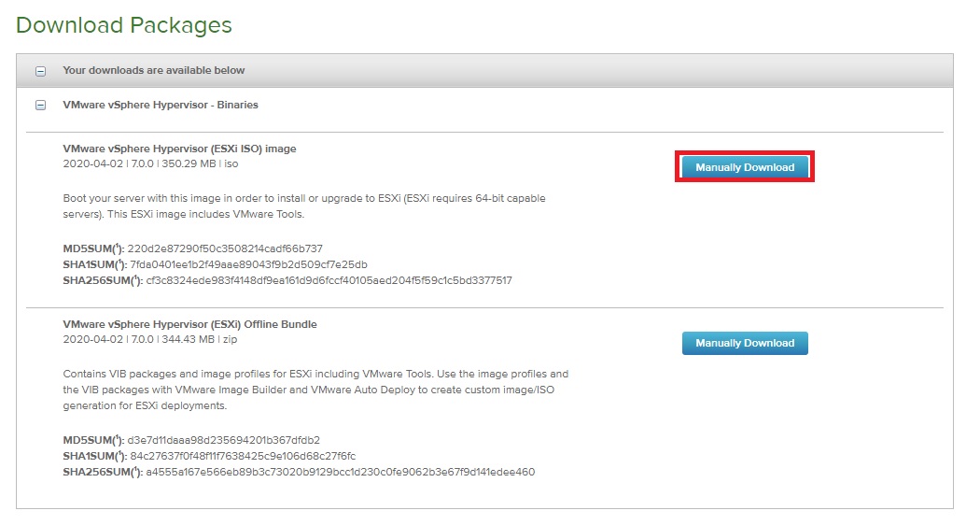Click the '2020-04-02 | 7.0.0 | 344.43 MB | zip' line
Screen dimensions: 980x525
(150, 339)
